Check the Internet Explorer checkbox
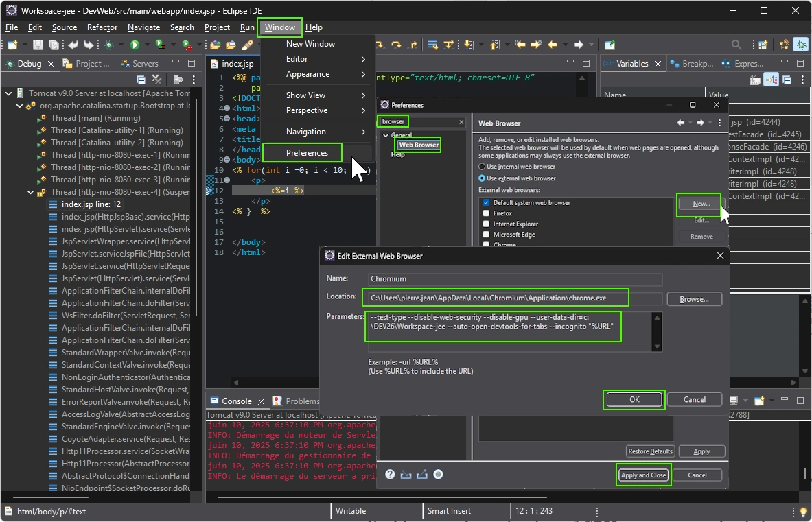 click(x=486, y=224)
